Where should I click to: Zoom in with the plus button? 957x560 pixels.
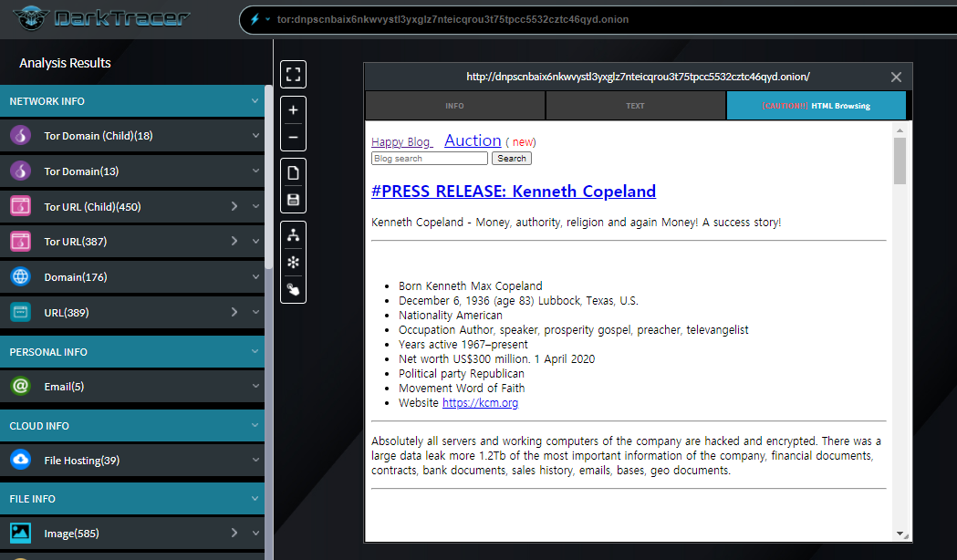293,110
